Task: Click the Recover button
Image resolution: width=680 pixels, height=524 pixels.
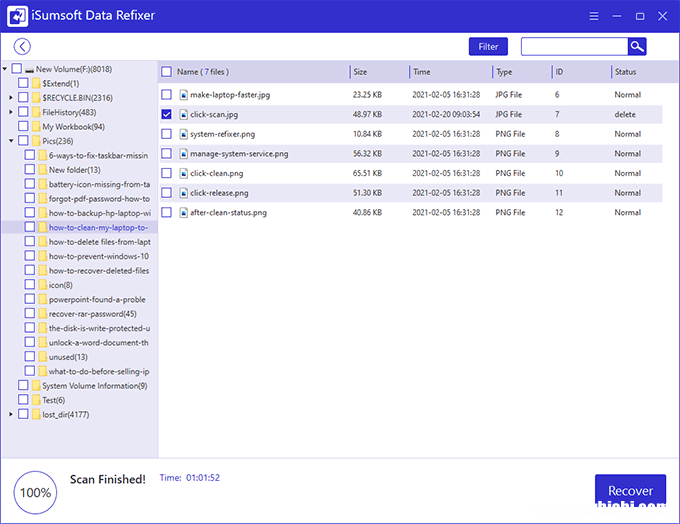Action: tap(630, 491)
